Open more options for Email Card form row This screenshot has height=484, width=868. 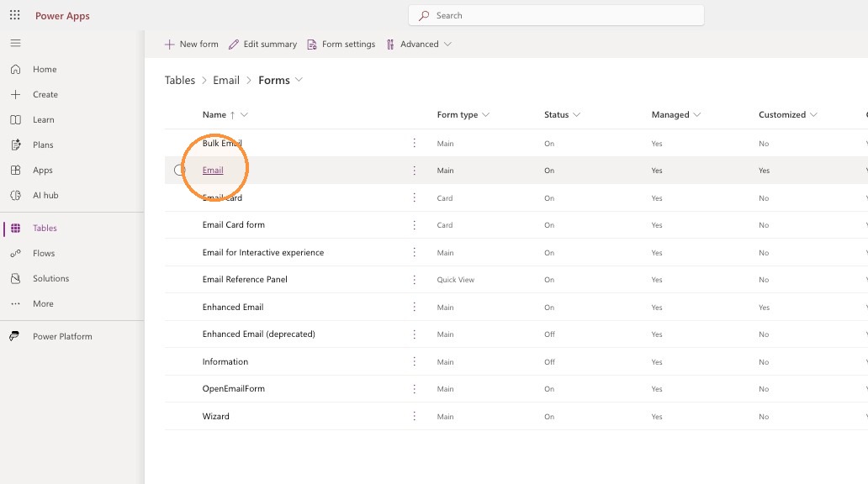(414, 225)
